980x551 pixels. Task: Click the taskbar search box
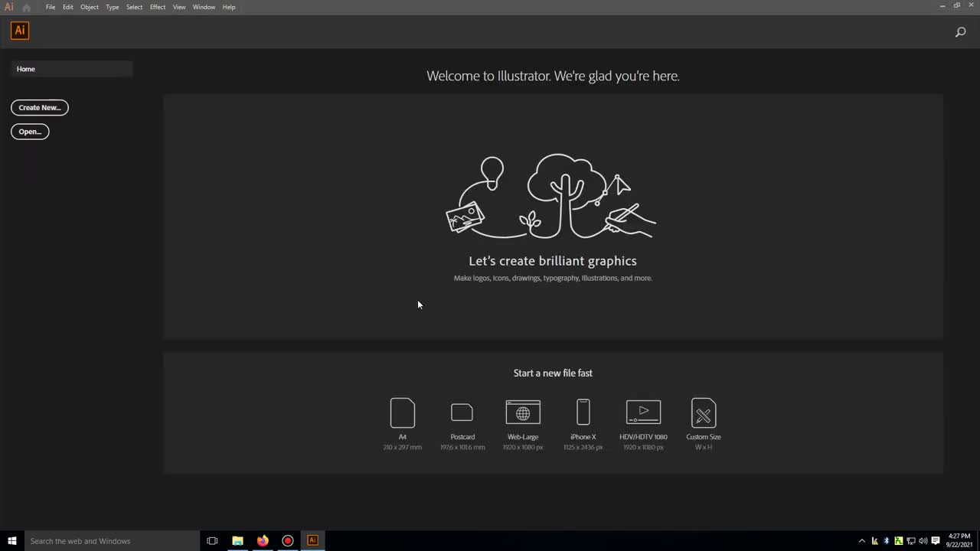tap(113, 541)
